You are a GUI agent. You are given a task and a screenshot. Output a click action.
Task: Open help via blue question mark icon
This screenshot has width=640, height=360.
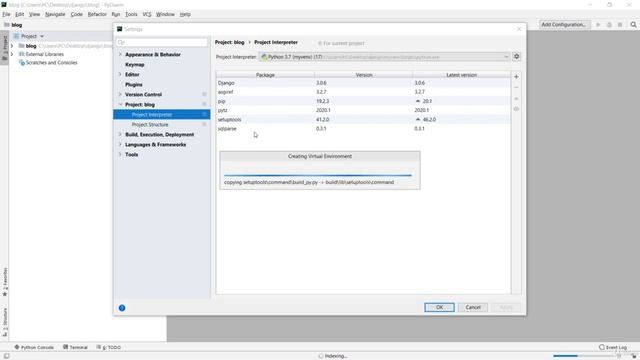pos(122,308)
